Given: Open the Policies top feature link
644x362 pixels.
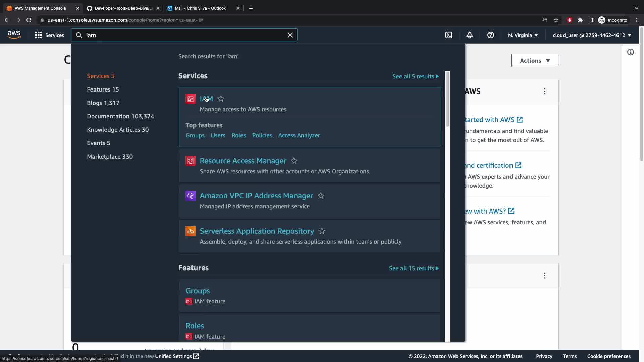Looking at the screenshot, I should 262,135.
